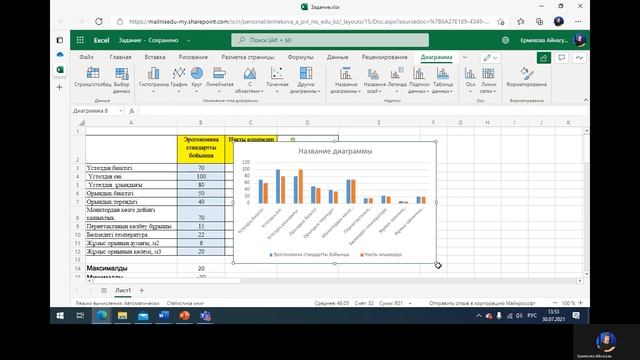Select the orange legend entry in chart
This screenshot has height=360, width=640.
(381, 254)
